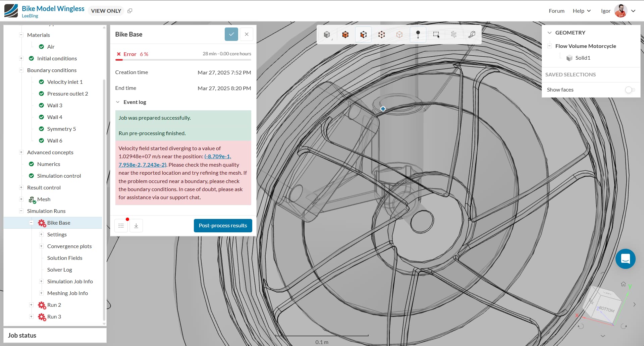
Task: Open Simulation control settings
Action: [x=59, y=176]
